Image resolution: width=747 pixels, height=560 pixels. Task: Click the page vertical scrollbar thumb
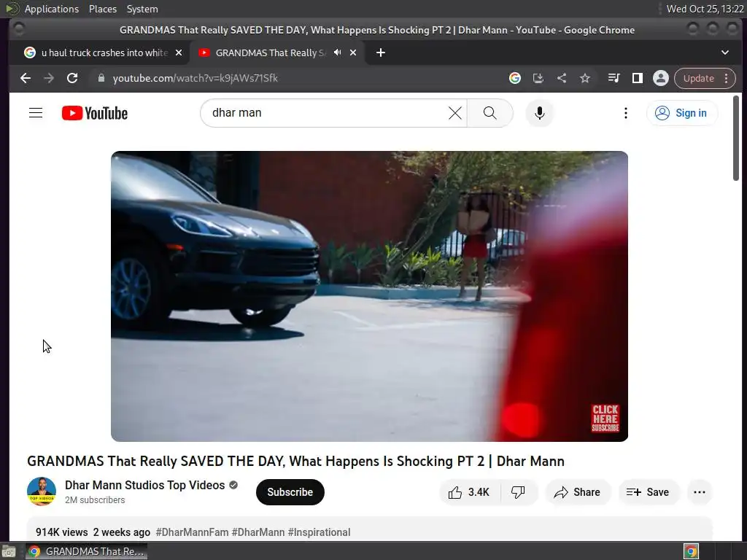point(736,138)
